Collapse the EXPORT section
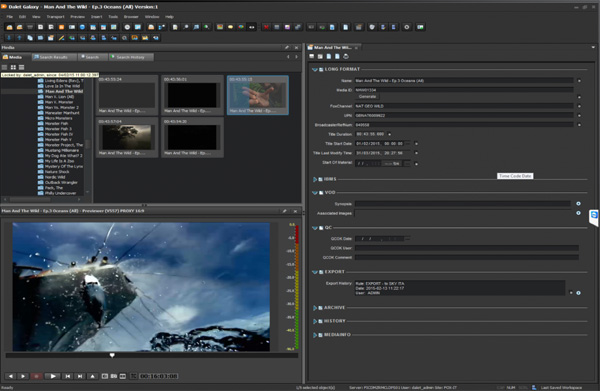600x391 pixels. tap(315, 272)
